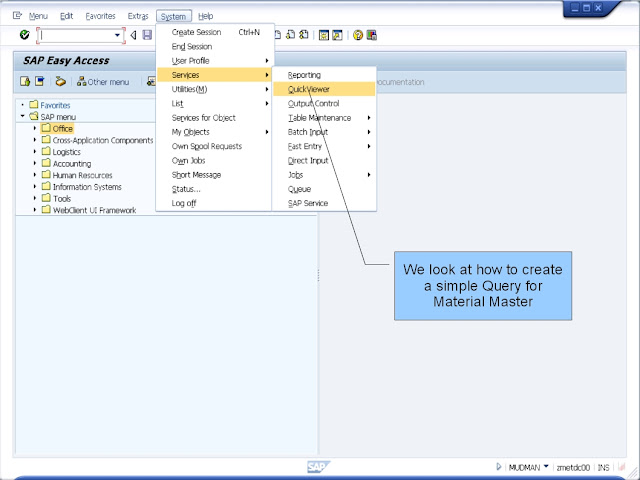Expand the Information Systems node arrow
640x480 pixels.
[x=35, y=187]
